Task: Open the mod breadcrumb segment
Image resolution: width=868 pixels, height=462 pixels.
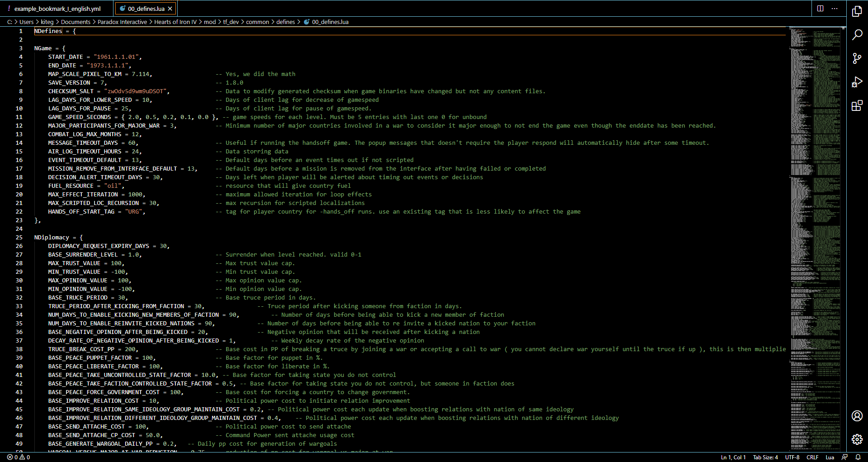Action: (210, 22)
